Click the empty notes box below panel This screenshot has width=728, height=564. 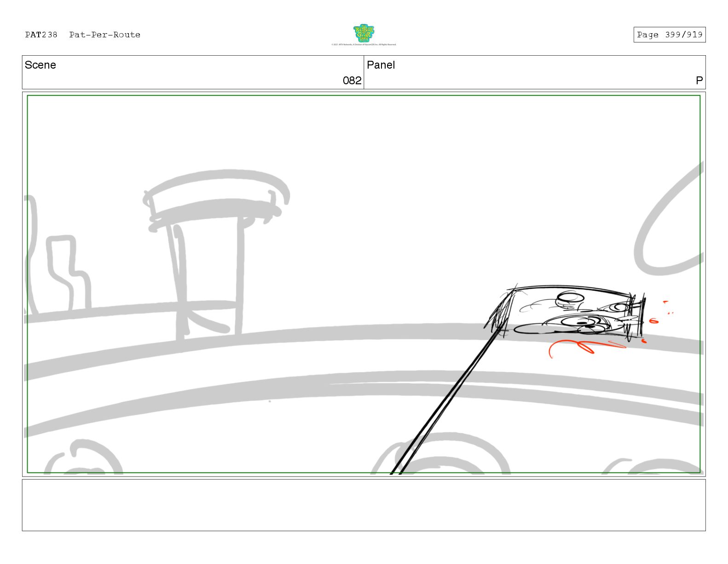pos(364,505)
